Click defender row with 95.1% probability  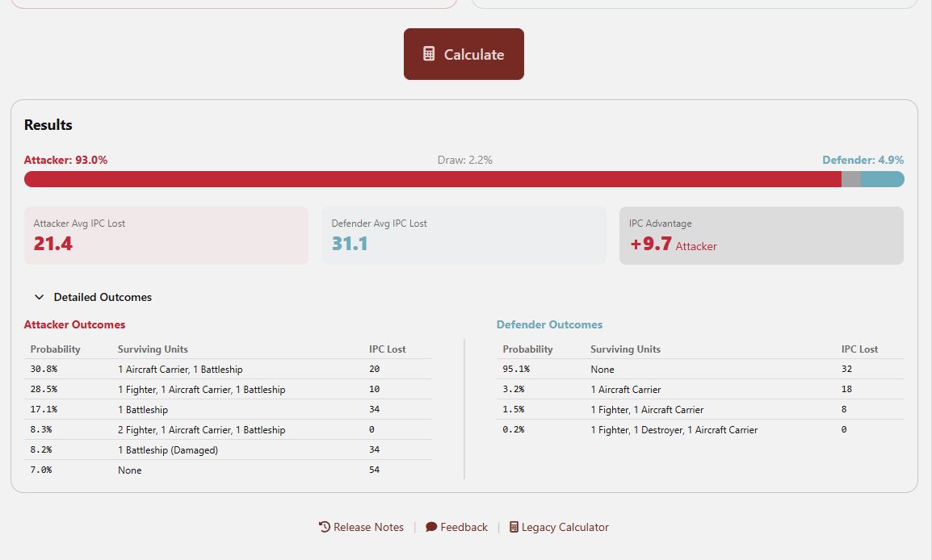700,370
